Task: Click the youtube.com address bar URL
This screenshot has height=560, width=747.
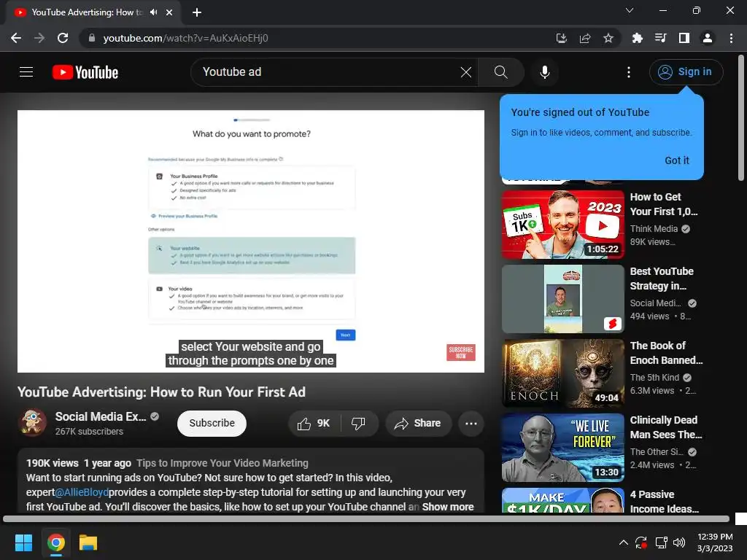Action: point(185,38)
